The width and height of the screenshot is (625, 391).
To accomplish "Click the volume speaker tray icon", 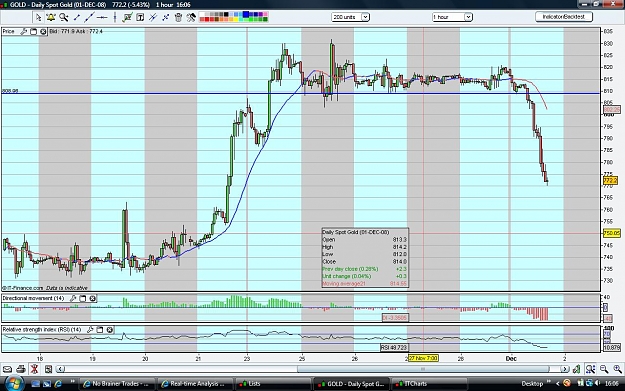I will coord(597,383).
